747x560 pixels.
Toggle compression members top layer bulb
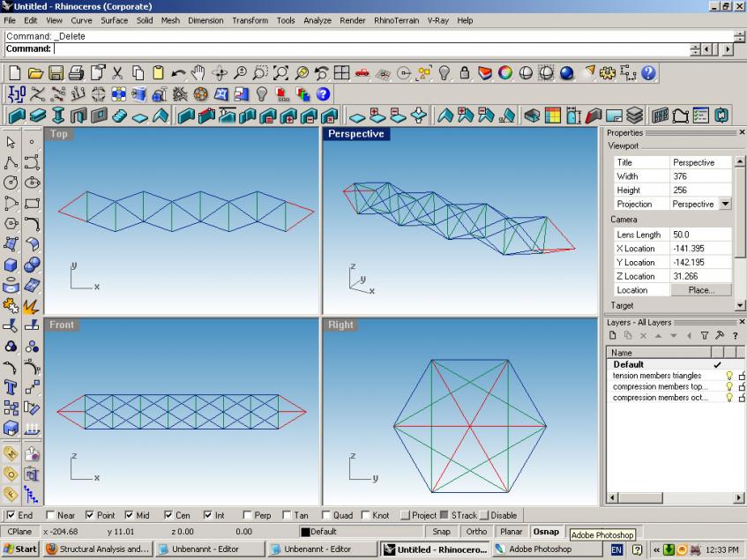coord(728,386)
